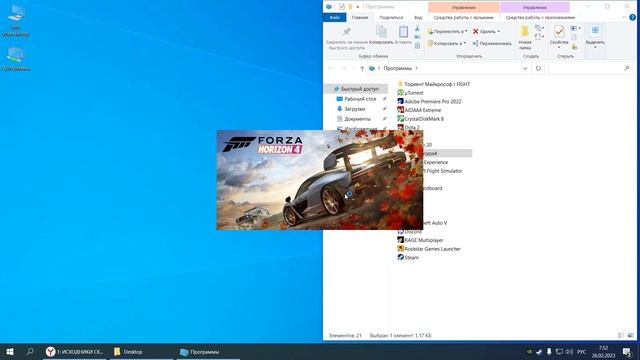Click the up-arrow parent folder button
This screenshot has width=640, height=360.
[x=362, y=69]
